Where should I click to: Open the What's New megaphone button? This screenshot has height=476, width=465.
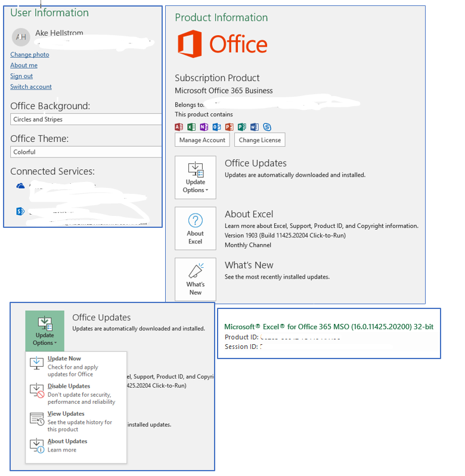coord(196,279)
